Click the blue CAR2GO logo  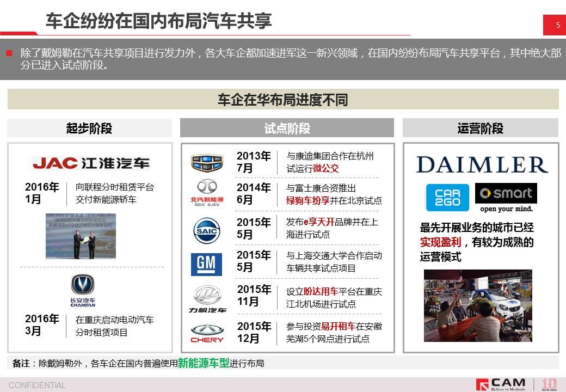[447, 198]
